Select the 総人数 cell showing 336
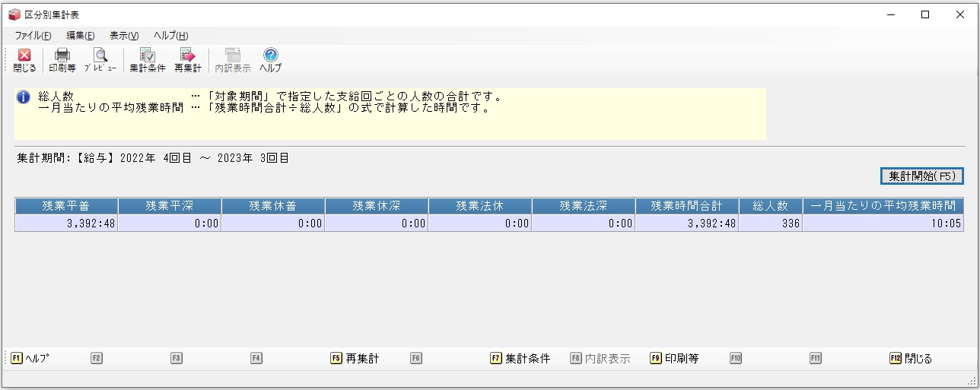Image resolution: width=980 pixels, height=390 pixels. [x=770, y=224]
